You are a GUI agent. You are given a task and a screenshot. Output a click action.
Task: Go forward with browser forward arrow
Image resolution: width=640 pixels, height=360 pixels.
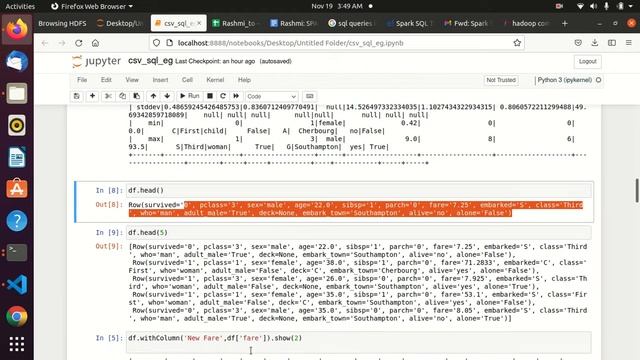tap(62, 43)
